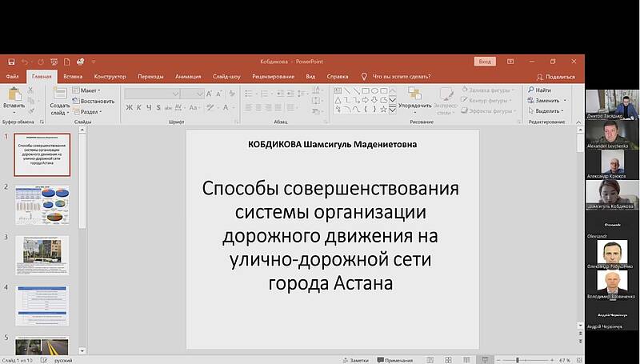Screen dimensions: 640x364
Task: Click the Arrange (Упорядочить) icon
Action: (414, 96)
